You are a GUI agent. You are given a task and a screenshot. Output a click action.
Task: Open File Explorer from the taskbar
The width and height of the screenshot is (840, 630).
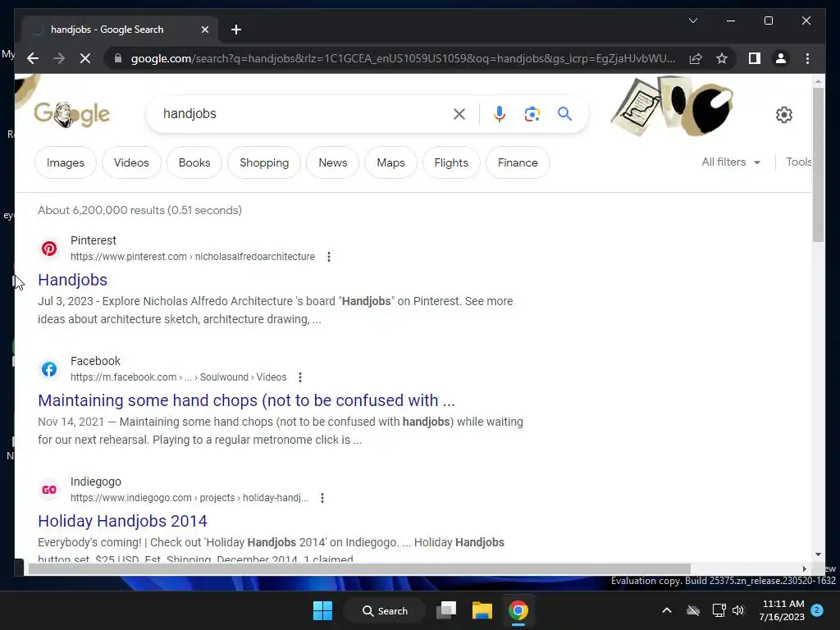click(482, 610)
